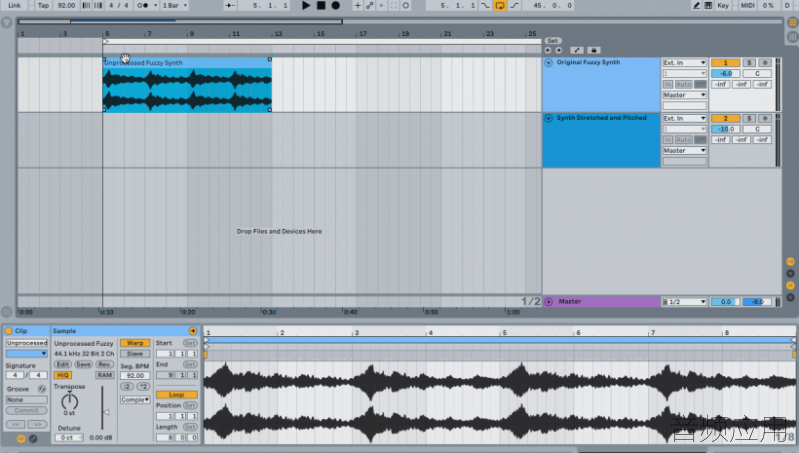Click the Save default clip button
This screenshot has width=799, height=453.
(x=83, y=364)
